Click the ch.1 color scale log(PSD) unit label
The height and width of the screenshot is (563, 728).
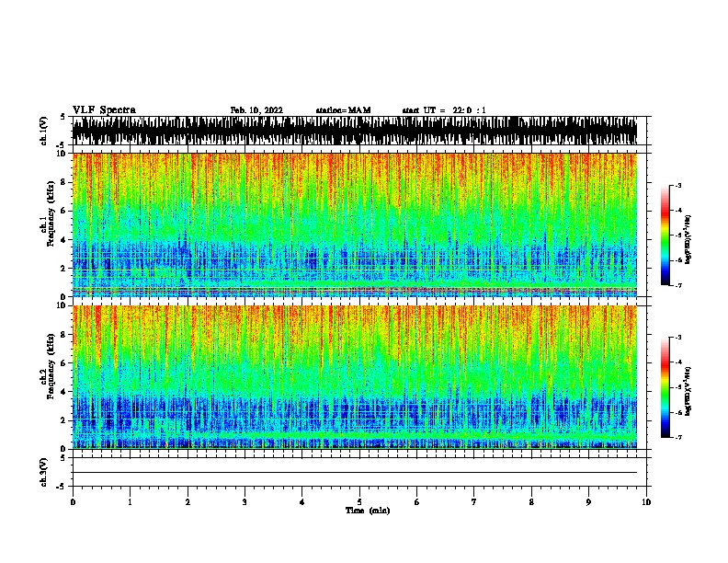[688, 240]
